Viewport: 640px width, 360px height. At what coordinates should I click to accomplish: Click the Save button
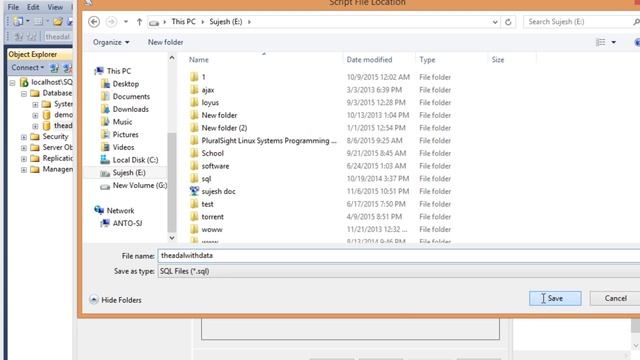[555, 298]
